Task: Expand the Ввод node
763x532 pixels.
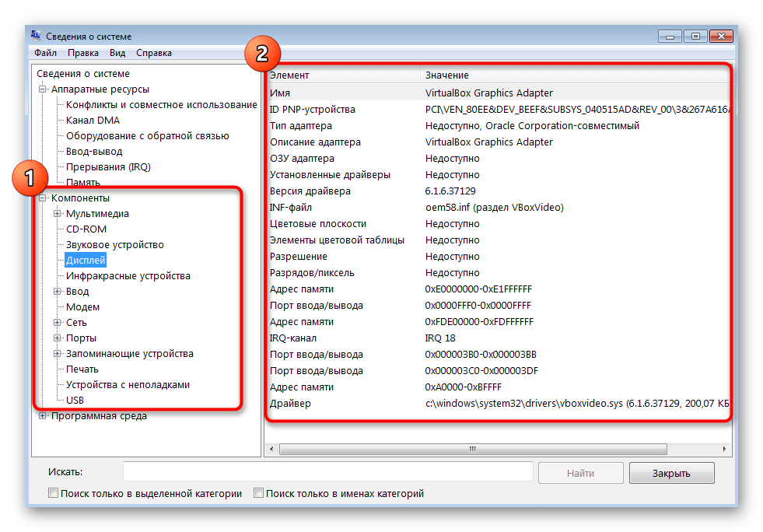Action: coord(58,291)
